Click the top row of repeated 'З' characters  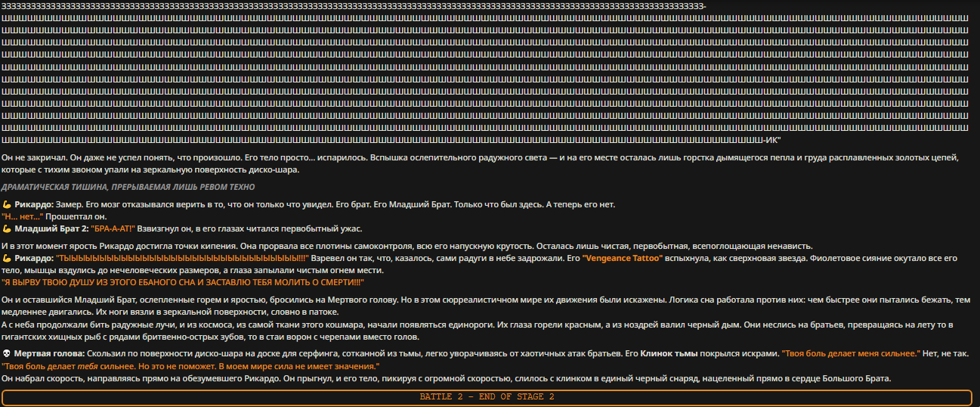354,6
